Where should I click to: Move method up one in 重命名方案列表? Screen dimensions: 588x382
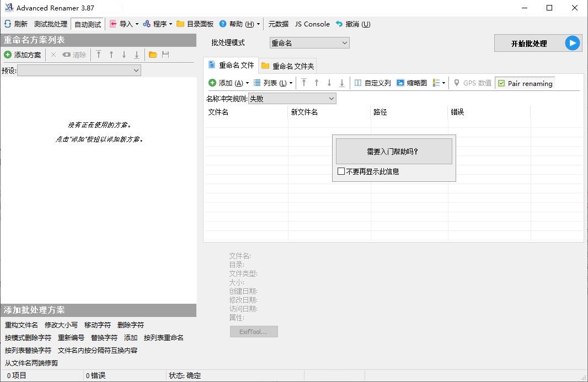coord(111,55)
